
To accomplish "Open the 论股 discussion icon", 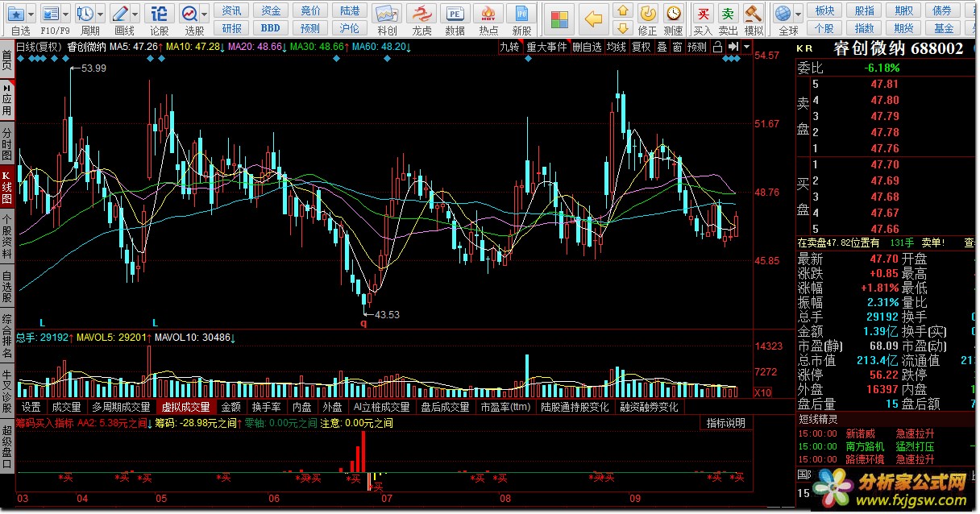I will [x=160, y=14].
